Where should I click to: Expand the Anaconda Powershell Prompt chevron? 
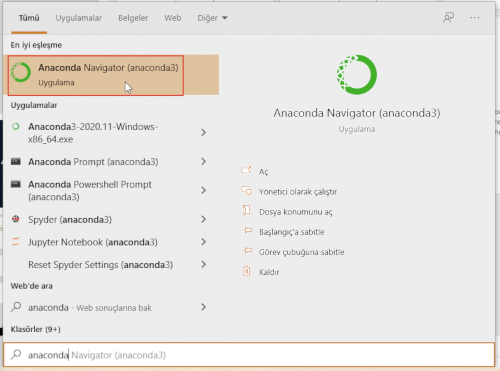[x=204, y=190]
